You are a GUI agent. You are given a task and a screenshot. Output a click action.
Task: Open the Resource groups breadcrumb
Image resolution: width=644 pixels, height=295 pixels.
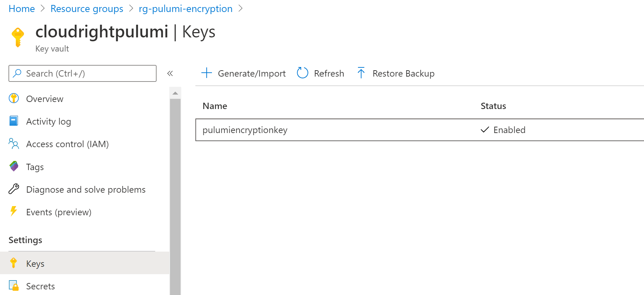pos(87,8)
